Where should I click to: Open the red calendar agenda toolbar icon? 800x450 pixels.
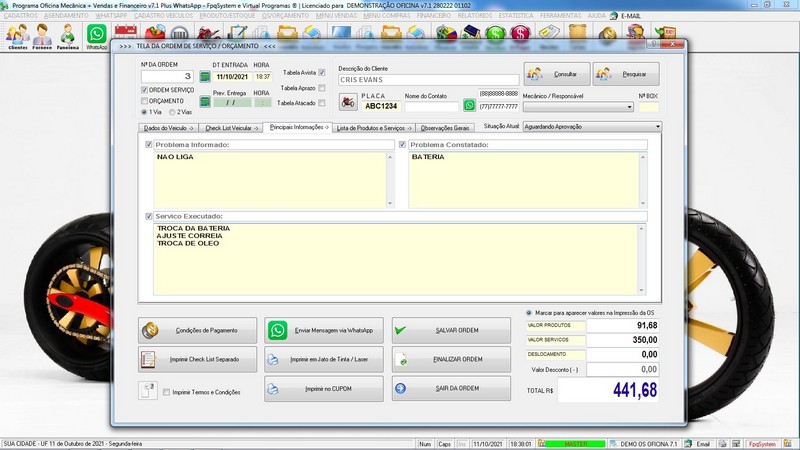[x=126, y=33]
